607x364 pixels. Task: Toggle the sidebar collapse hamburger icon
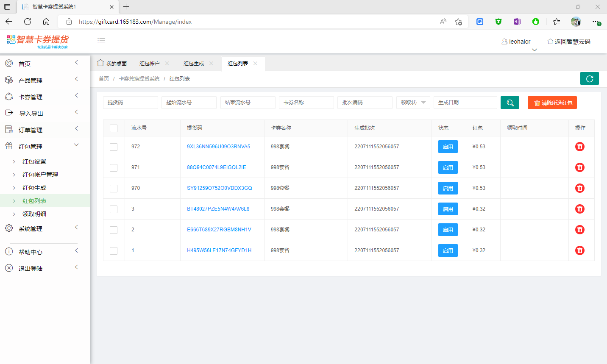[101, 41]
